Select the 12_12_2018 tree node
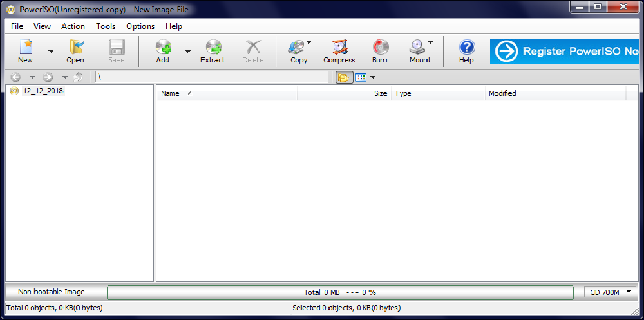 [x=43, y=91]
